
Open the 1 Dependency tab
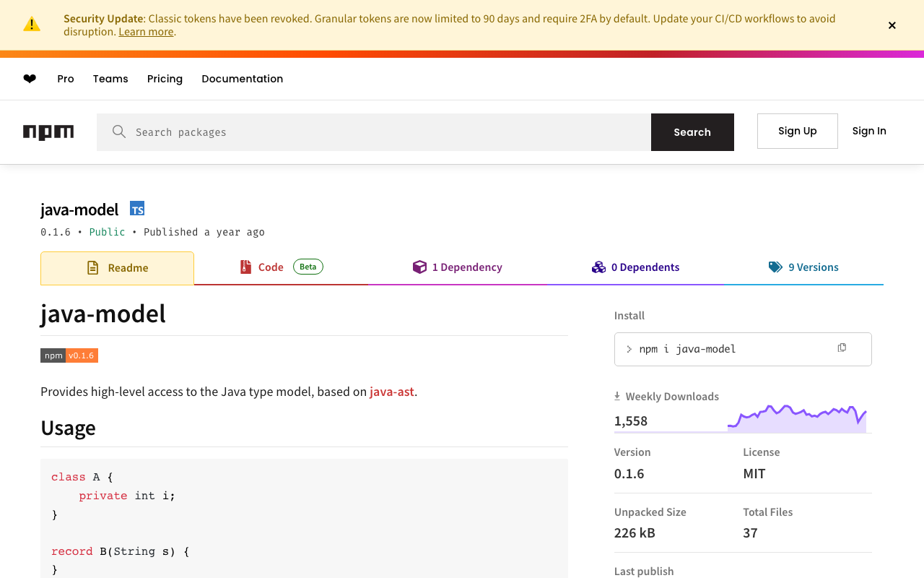(458, 267)
